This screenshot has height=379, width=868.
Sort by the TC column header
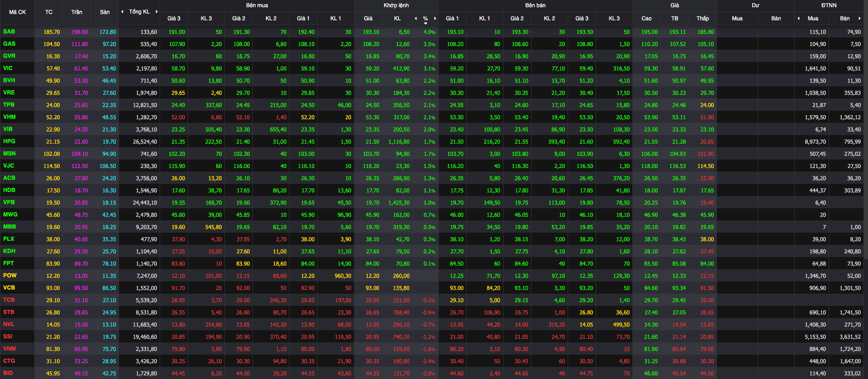[49, 12]
